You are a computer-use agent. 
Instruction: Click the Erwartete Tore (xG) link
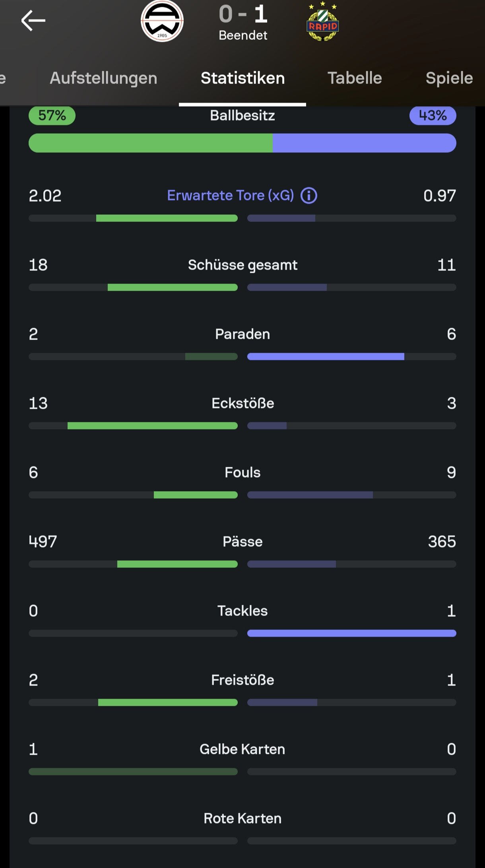pos(231,195)
